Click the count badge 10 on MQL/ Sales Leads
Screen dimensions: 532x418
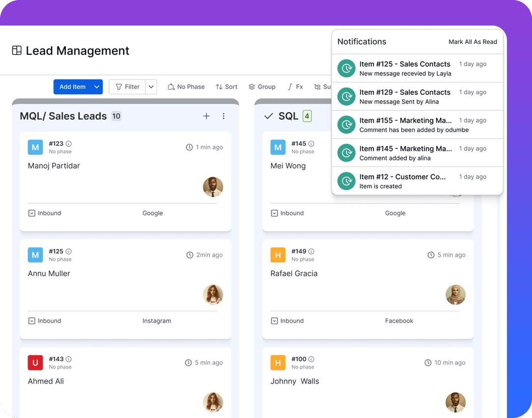point(116,116)
